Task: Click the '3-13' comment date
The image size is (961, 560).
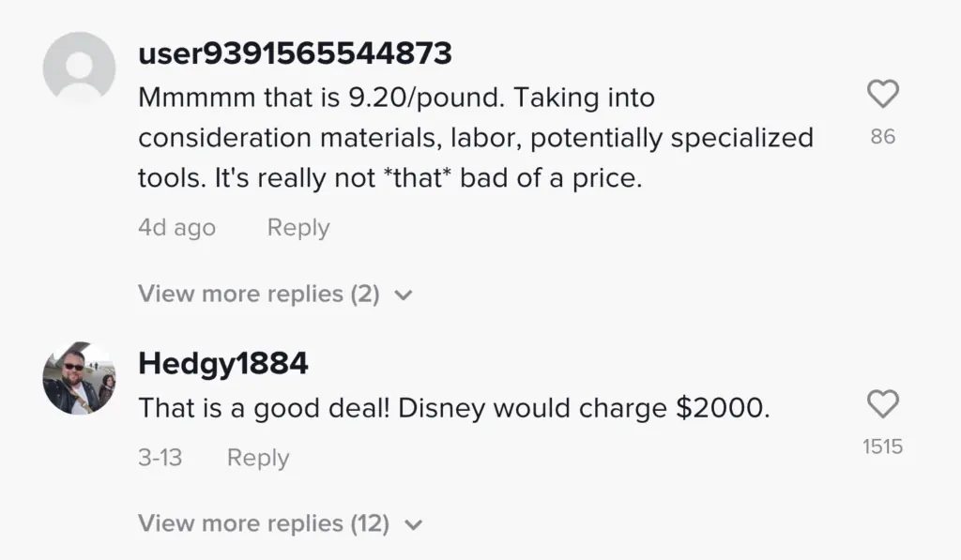Action: tap(160, 458)
